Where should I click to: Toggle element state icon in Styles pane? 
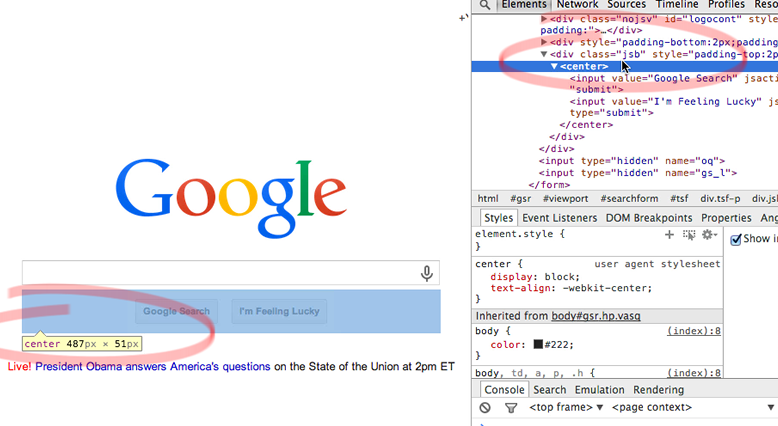(689, 235)
